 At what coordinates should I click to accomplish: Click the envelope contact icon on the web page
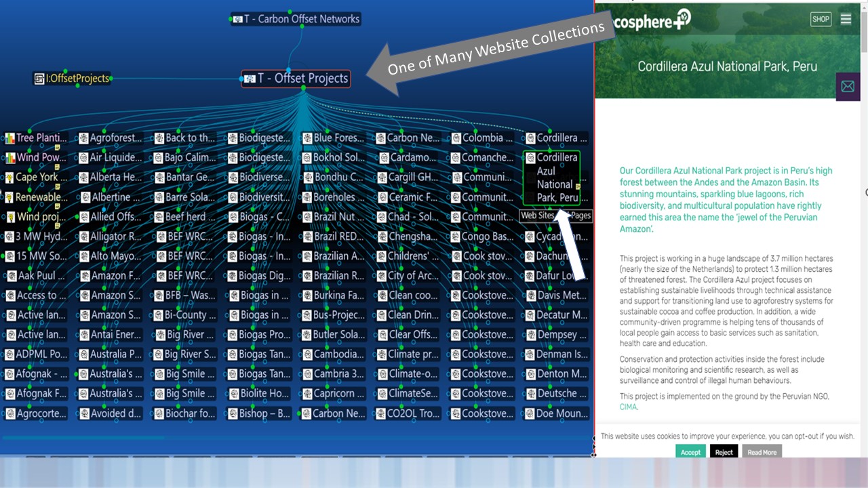pyautogui.click(x=848, y=87)
